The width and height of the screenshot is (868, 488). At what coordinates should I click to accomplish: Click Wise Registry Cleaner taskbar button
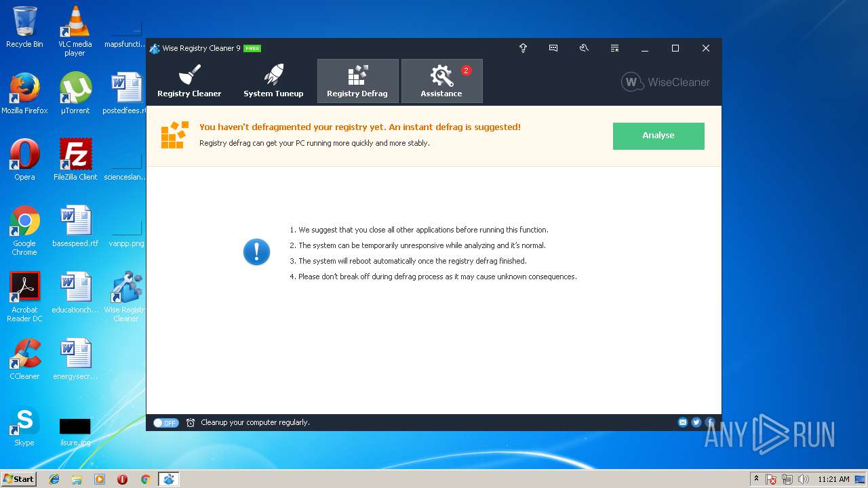pyautogui.click(x=168, y=479)
